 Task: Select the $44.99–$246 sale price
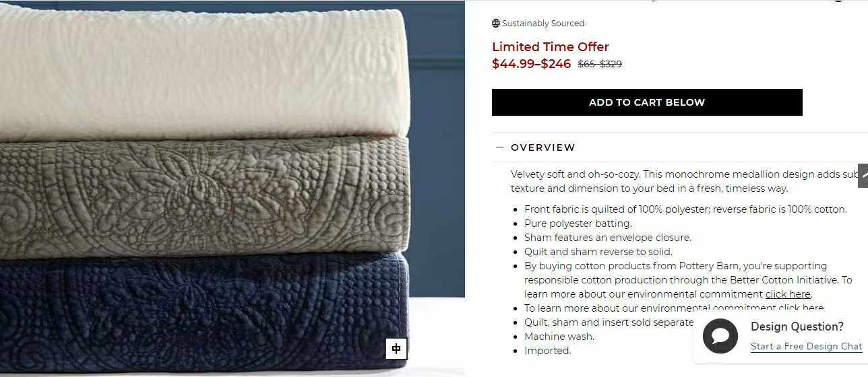tap(531, 64)
